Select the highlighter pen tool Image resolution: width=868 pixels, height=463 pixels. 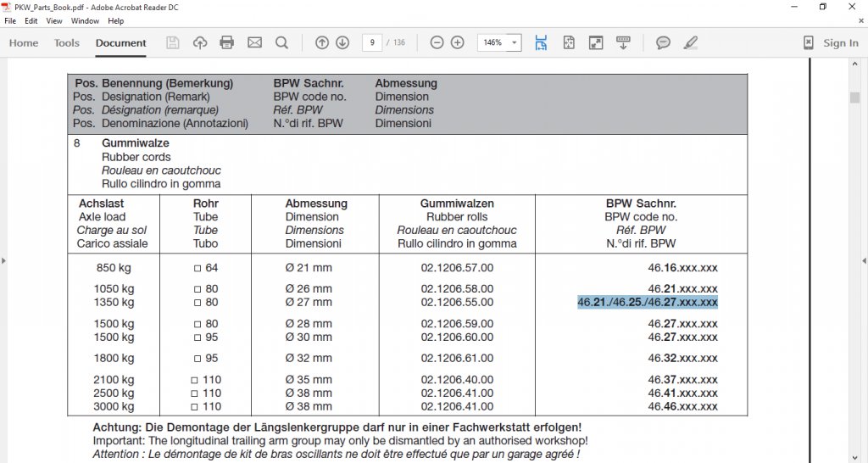691,42
